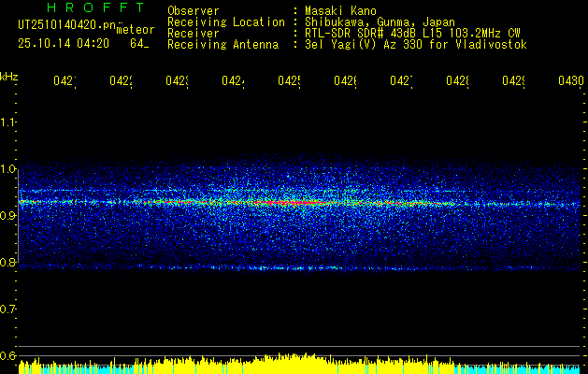The height and width of the screenshot is (374, 588).
Task: Click the 0427 time axis marker
Action: coord(401,80)
